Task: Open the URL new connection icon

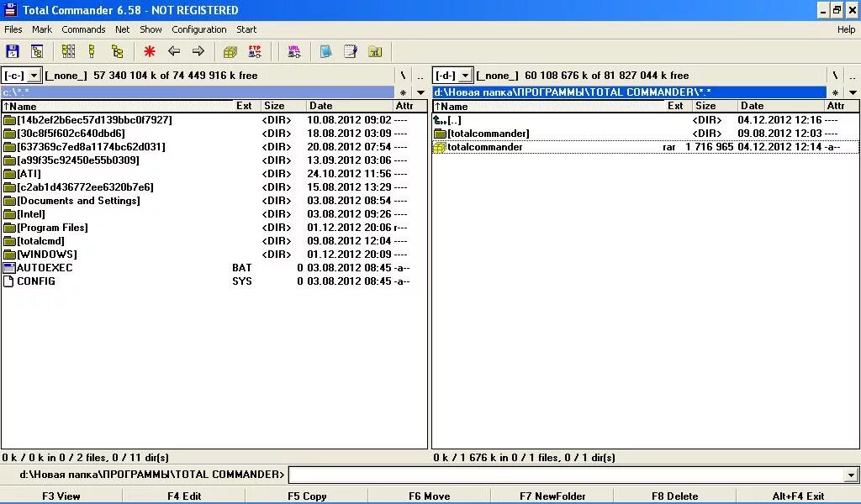Action: 293,51
